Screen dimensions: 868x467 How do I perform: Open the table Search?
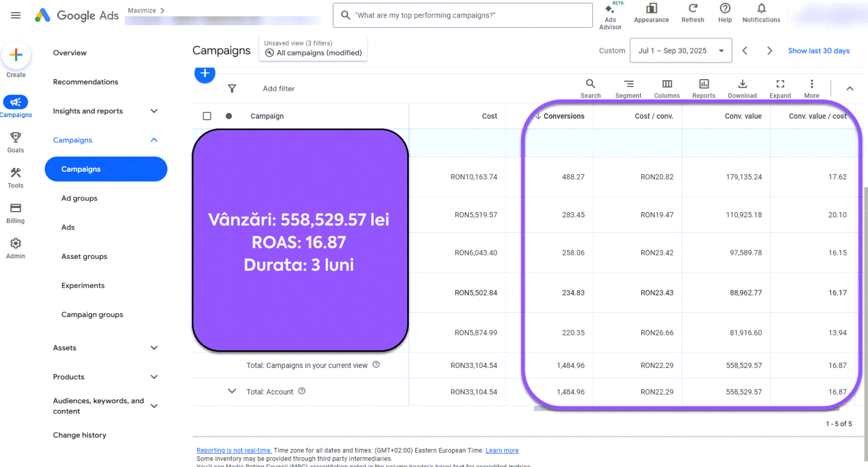point(590,87)
